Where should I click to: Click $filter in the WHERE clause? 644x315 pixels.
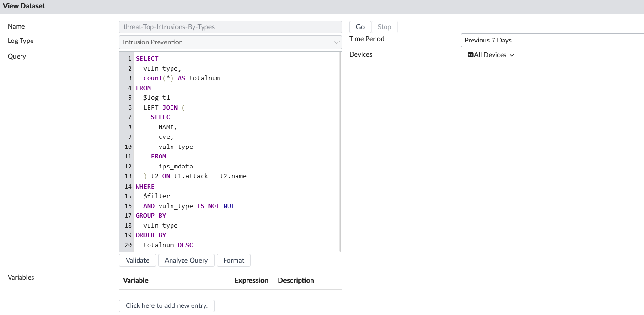tap(157, 196)
